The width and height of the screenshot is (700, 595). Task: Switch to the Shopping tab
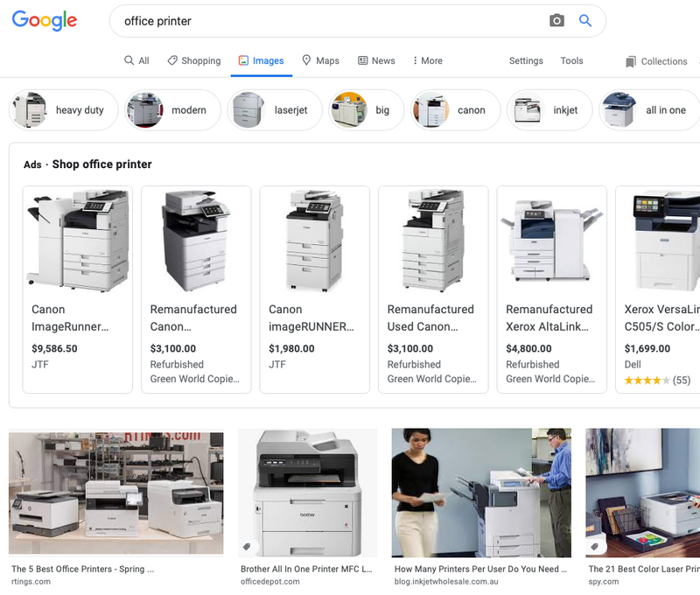point(194,60)
